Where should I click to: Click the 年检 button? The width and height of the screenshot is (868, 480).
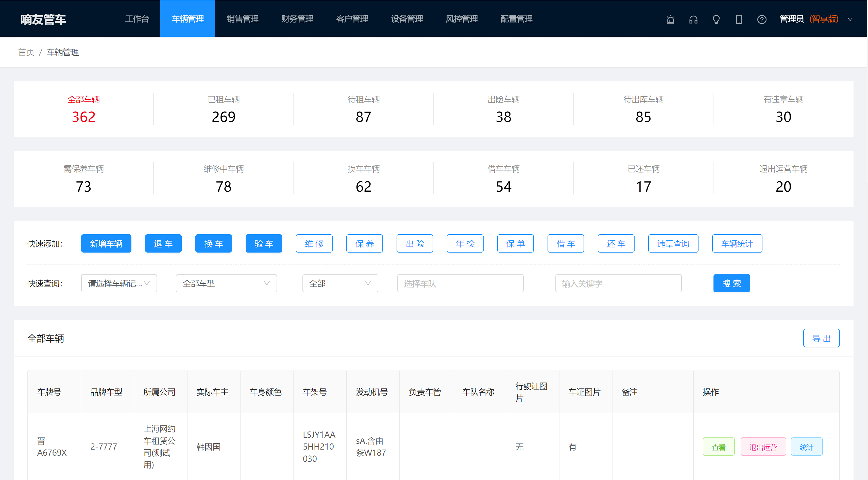(x=465, y=243)
